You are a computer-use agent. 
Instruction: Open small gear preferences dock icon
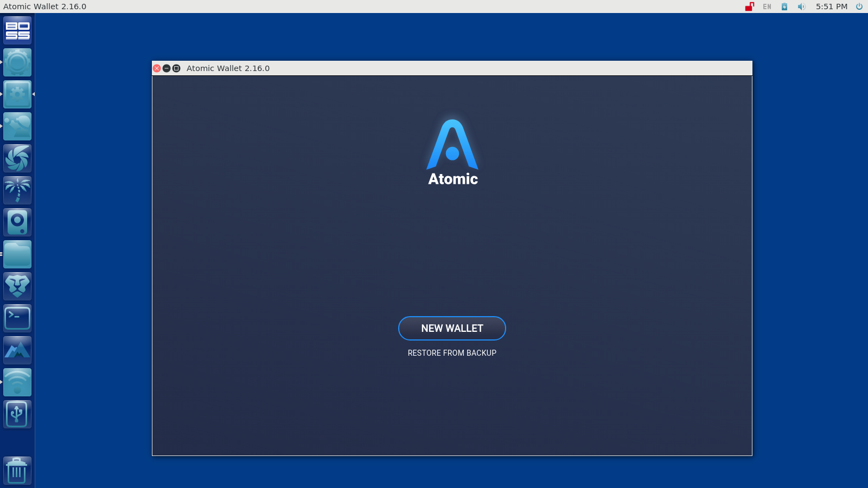[x=17, y=94]
